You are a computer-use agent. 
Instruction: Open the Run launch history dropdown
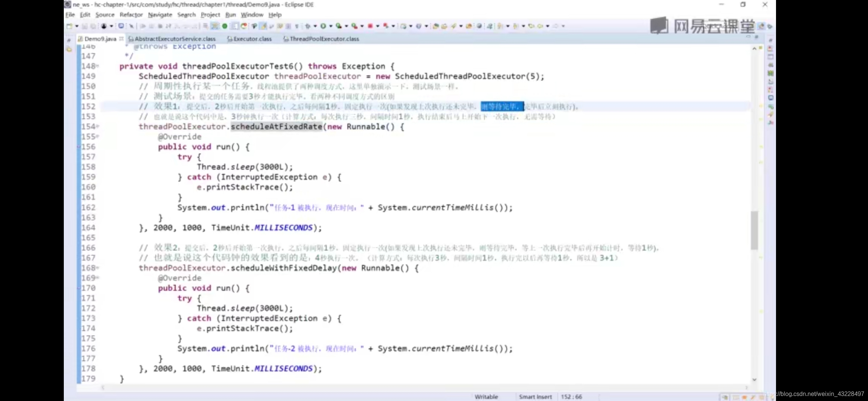(331, 26)
